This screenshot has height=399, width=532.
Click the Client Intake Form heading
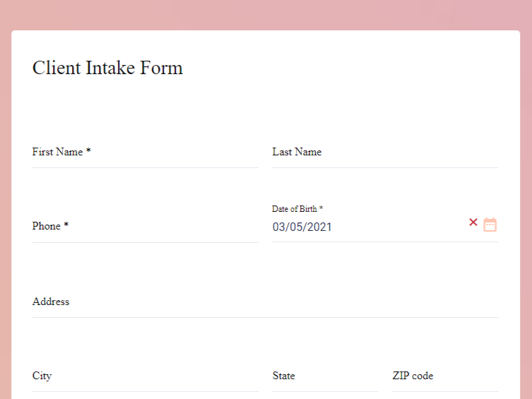tap(107, 68)
